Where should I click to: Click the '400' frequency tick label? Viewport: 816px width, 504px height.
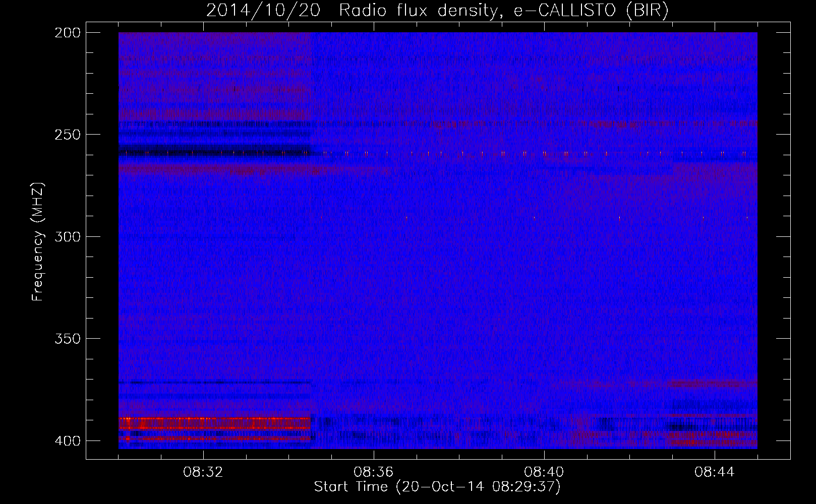(68, 440)
